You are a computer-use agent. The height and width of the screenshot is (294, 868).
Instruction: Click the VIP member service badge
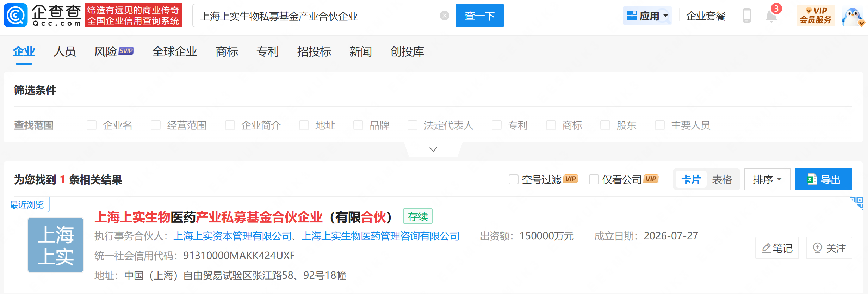point(816,16)
